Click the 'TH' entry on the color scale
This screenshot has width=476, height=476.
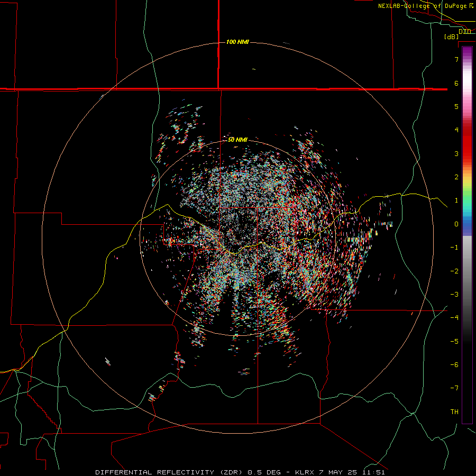(454, 411)
